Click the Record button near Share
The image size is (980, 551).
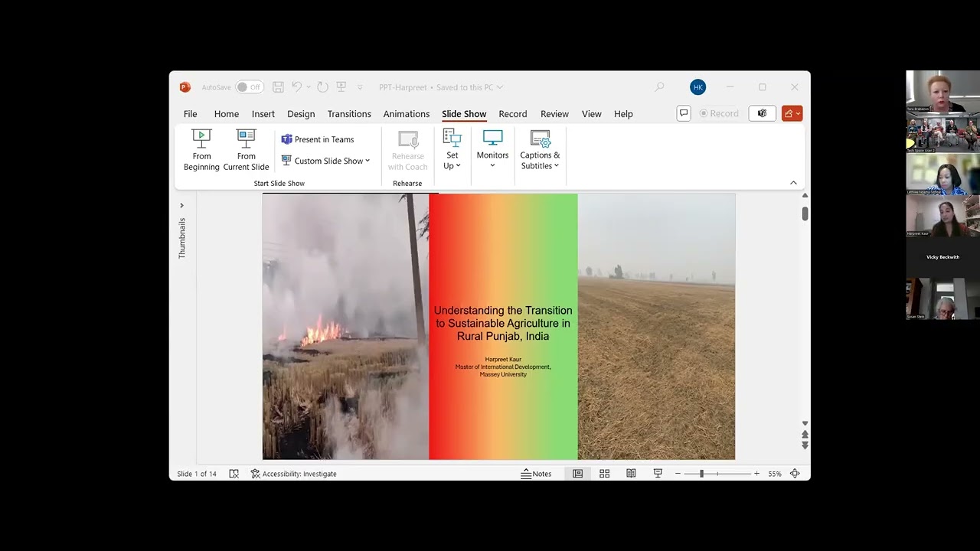point(719,113)
